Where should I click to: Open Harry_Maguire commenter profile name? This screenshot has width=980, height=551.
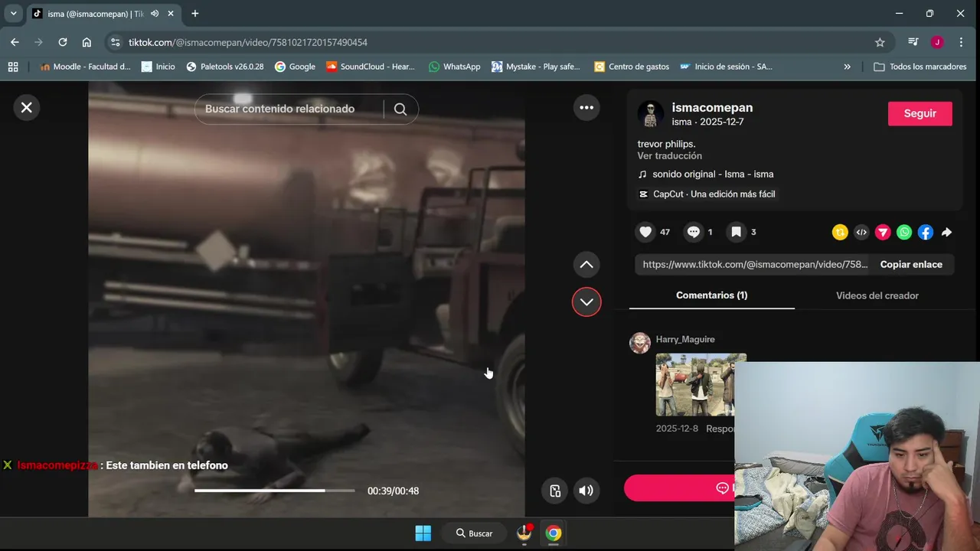click(685, 339)
